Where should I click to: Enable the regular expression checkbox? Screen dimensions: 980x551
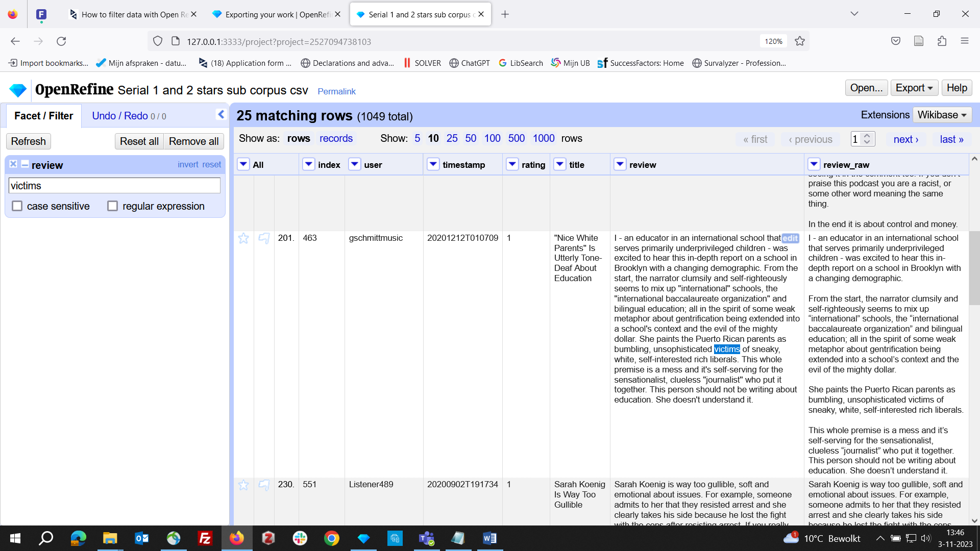pos(113,206)
